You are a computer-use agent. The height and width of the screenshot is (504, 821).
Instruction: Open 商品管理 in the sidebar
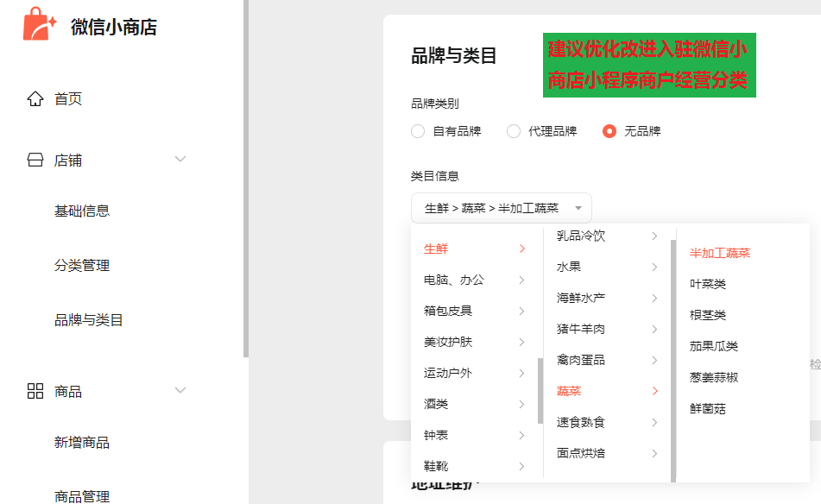click(82, 496)
